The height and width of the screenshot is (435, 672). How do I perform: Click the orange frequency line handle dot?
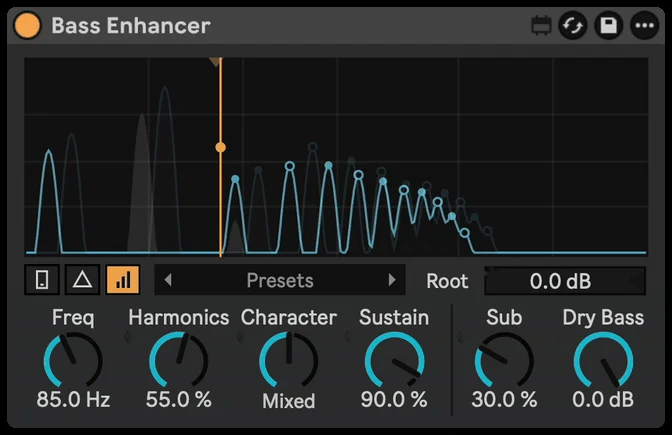click(x=220, y=147)
